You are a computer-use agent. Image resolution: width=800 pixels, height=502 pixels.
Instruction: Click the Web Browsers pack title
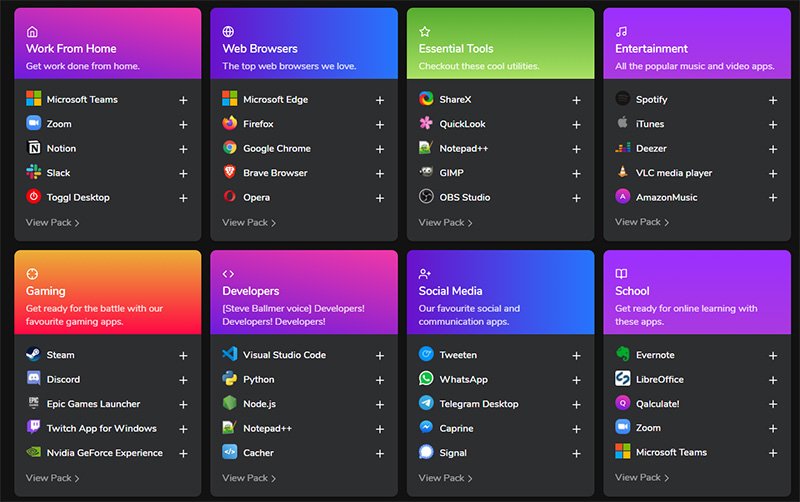[x=260, y=48]
